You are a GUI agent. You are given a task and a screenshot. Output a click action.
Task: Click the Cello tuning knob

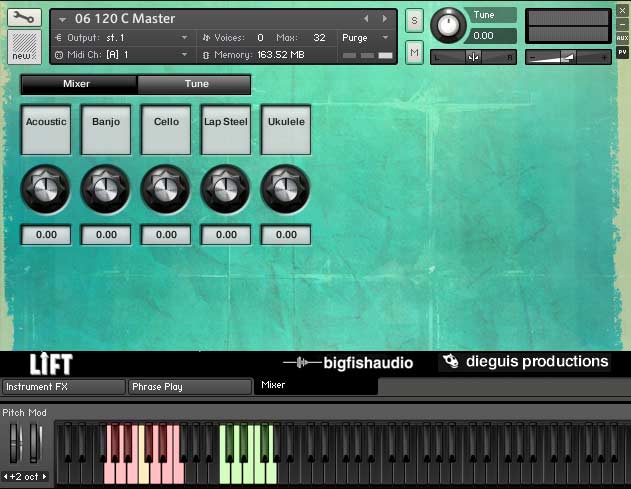(x=165, y=189)
